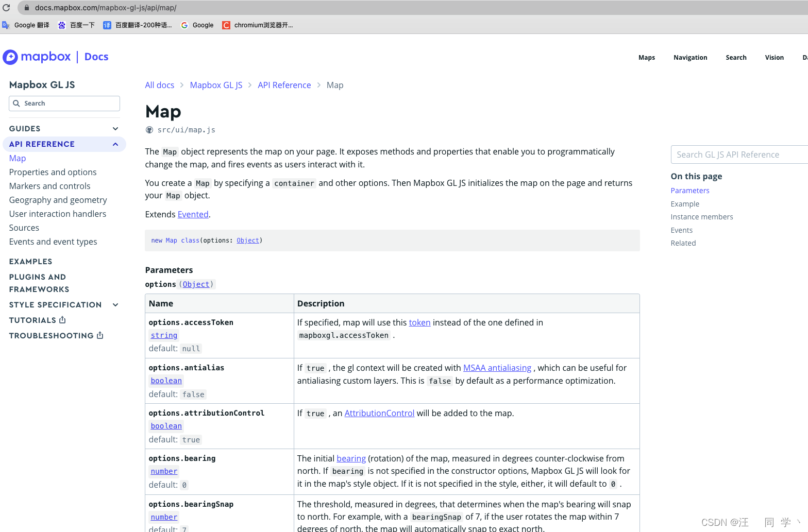
Task: Click the options.antialias name text
Action: pyautogui.click(x=187, y=368)
